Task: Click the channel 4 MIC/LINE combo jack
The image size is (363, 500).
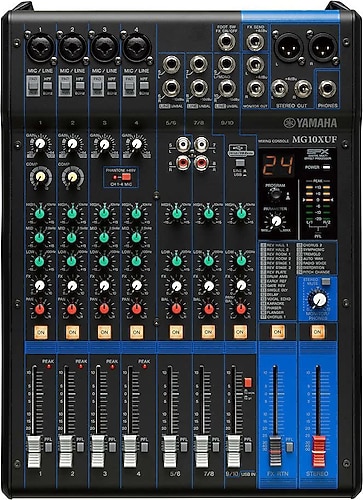Action: click(x=136, y=47)
